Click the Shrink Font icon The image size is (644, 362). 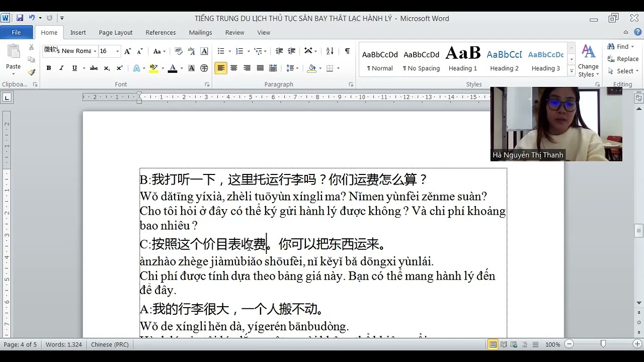point(140,51)
